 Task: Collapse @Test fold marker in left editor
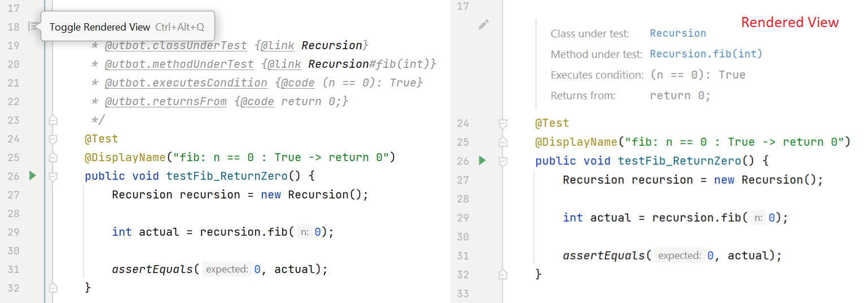pyautogui.click(x=52, y=138)
